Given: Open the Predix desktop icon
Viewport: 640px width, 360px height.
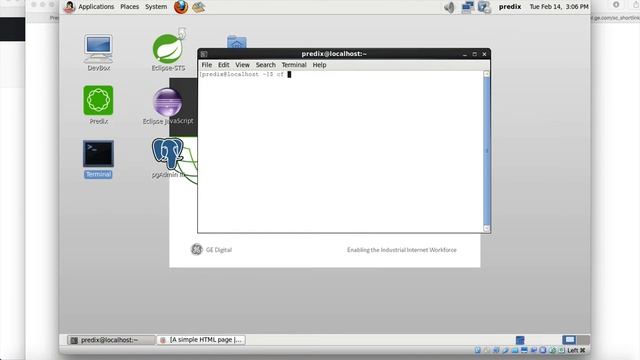Looking at the screenshot, I should tap(98, 105).
